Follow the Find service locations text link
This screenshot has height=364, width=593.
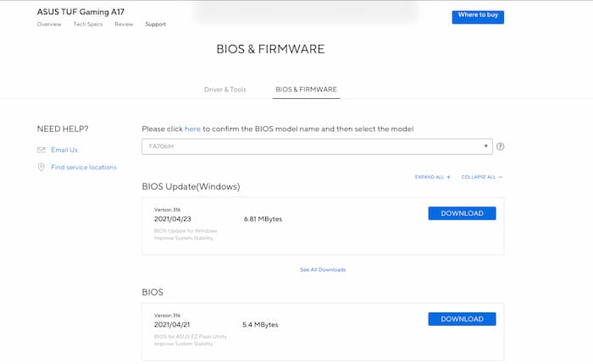tap(84, 168)
